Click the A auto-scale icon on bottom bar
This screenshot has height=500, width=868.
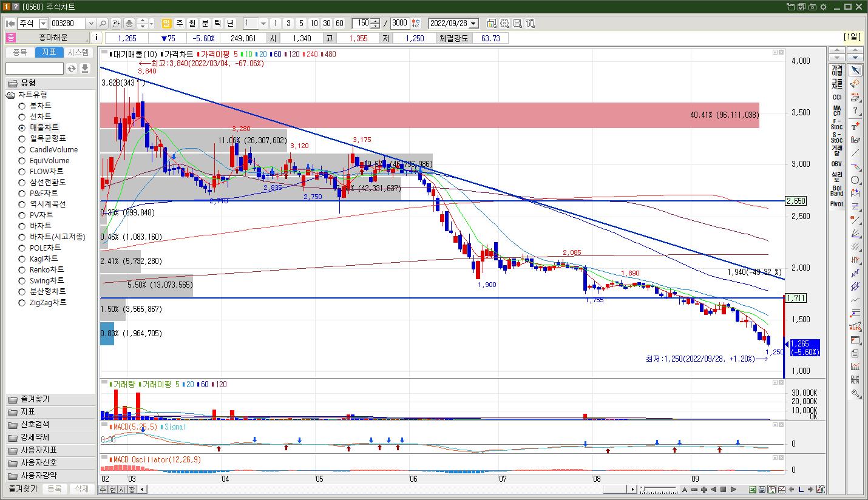tap(685, 490)
